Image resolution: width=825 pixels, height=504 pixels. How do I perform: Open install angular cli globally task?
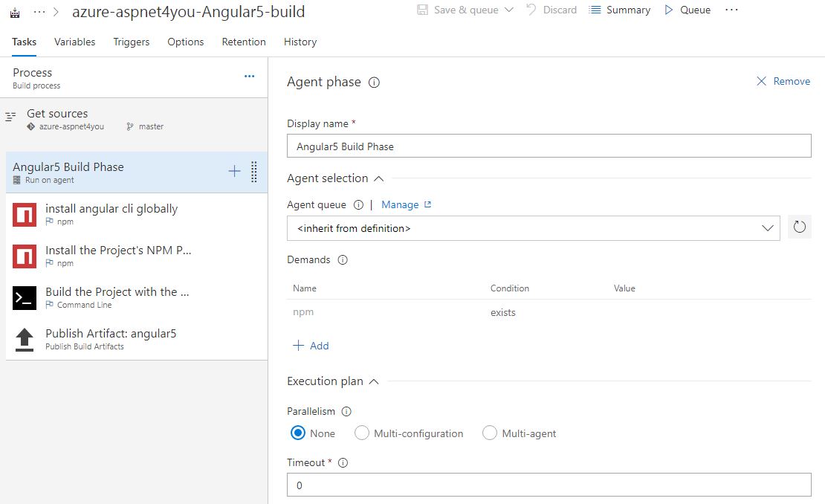coord(136,214)
